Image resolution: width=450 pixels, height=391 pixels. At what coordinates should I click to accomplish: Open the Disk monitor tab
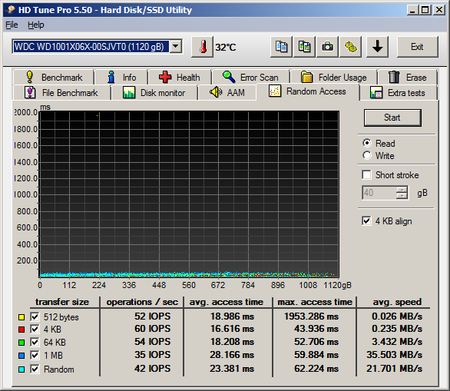pos(154,92)
